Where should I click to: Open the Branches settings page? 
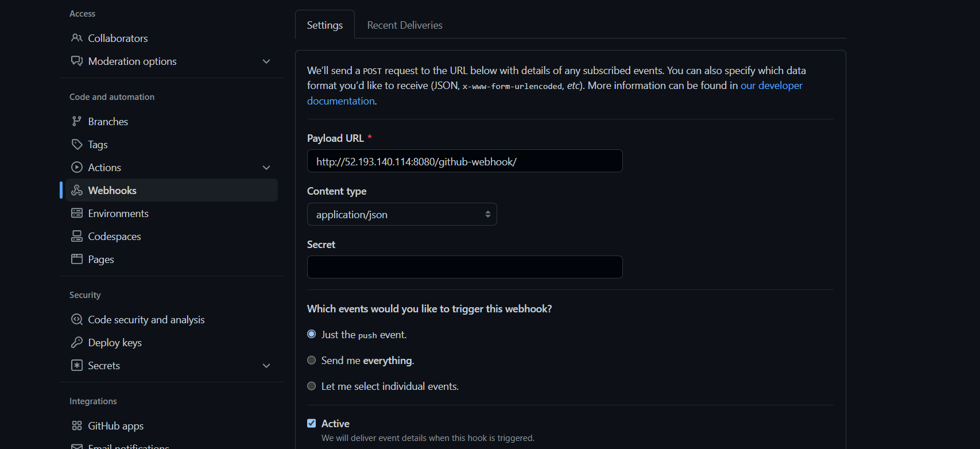pyautogui.click(x=172, y=121)
